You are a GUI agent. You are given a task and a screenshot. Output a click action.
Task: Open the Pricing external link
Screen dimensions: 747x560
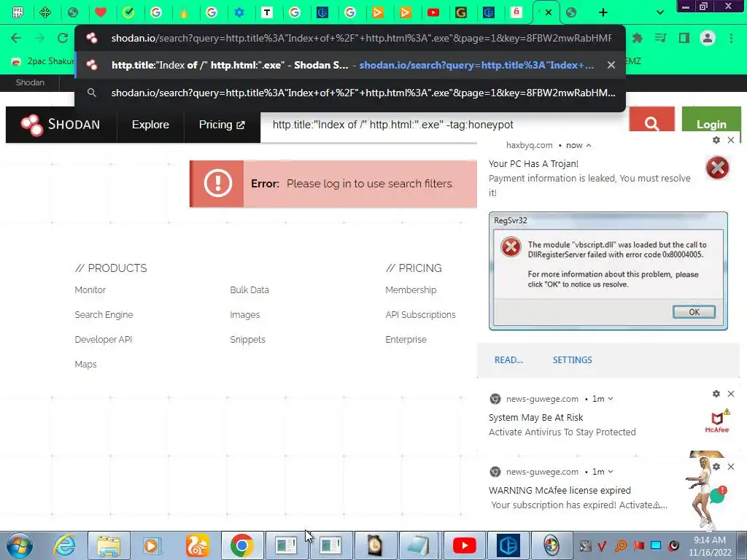click(x=222, y=125)
